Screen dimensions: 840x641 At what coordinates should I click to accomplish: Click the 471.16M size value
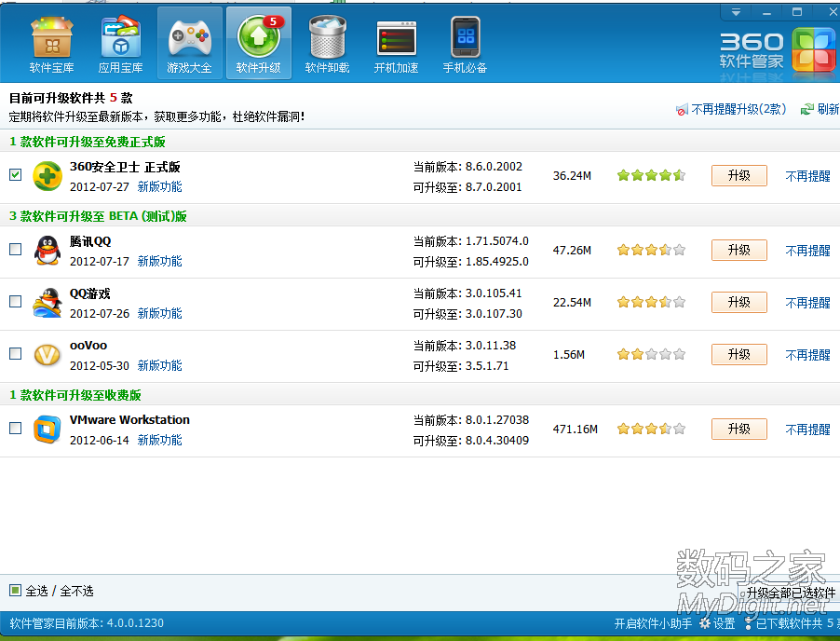point(576,430)
